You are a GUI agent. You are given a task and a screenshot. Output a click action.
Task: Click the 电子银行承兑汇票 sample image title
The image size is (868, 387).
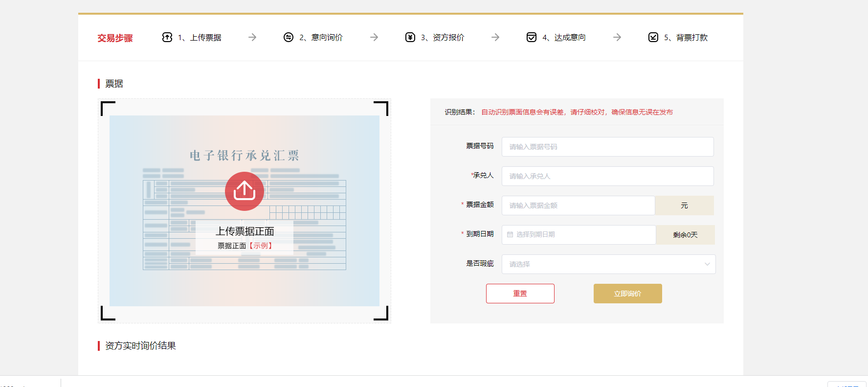(245, 156)
